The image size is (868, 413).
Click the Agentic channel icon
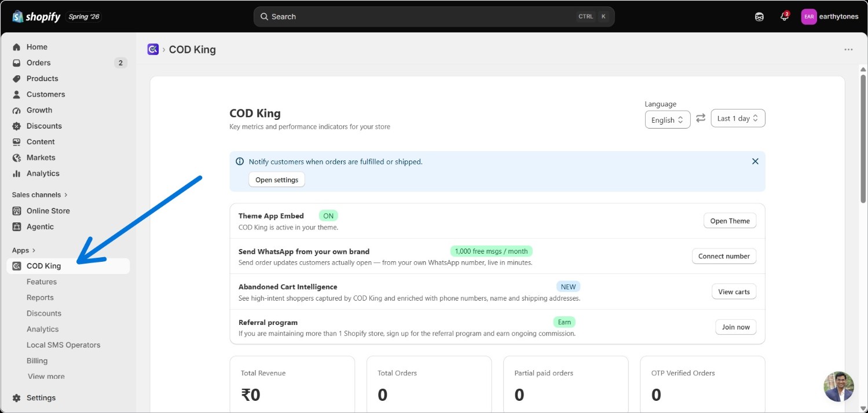coord(16,226)
